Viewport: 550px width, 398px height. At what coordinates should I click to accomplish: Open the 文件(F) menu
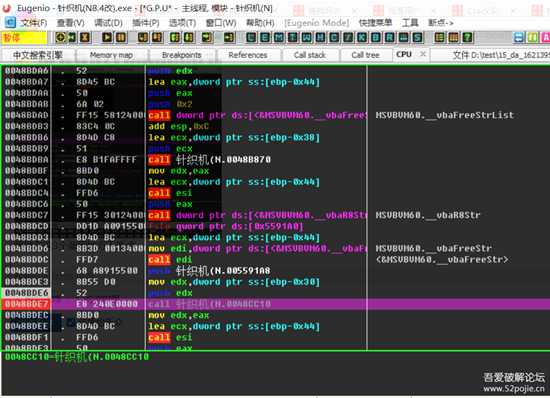point(34,23)
